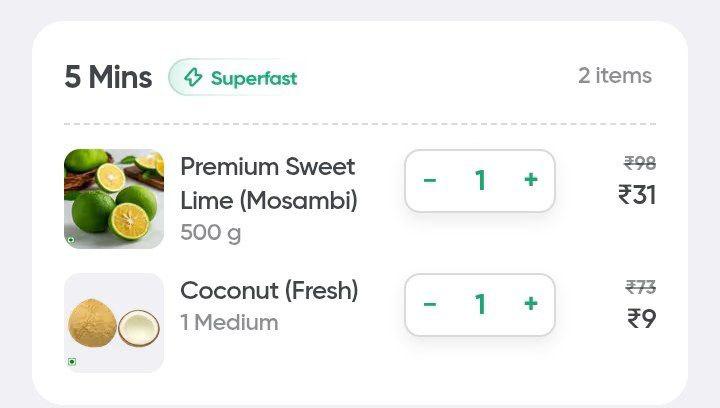The height and width of the screenshot is (408, 720).
Task: Select the Coconut (Fresh) product title
Action: coord(269,291)
